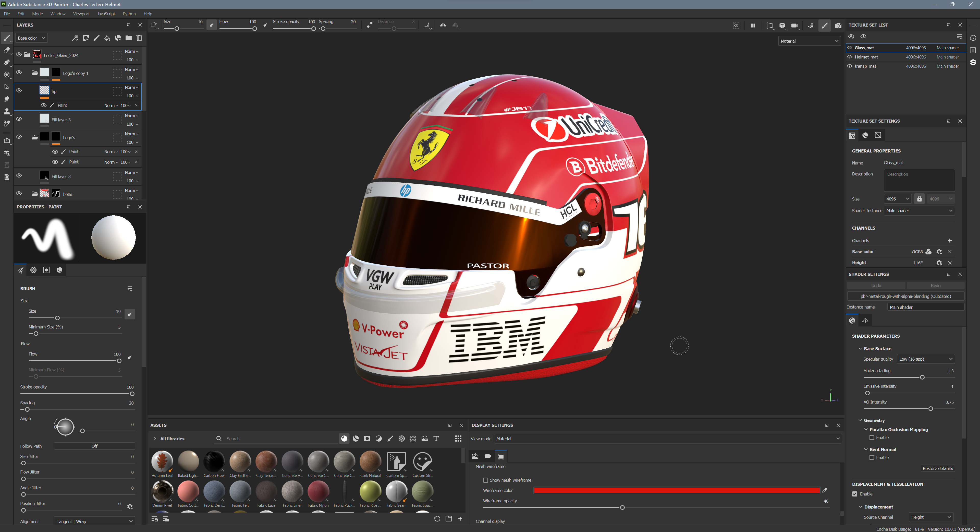Select the Clone stamp tool
Image resolution: width=980 pixels, height=532 pixels.
(x=7, y=111)
